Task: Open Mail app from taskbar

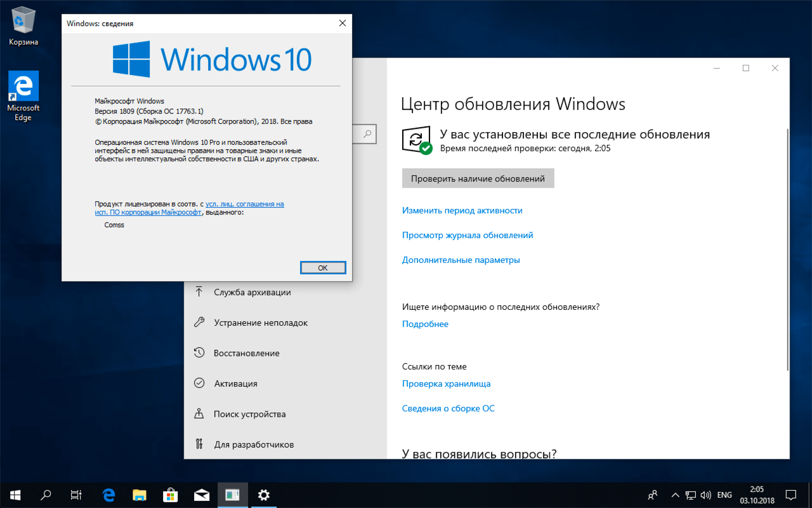Action: coord(202,495)
